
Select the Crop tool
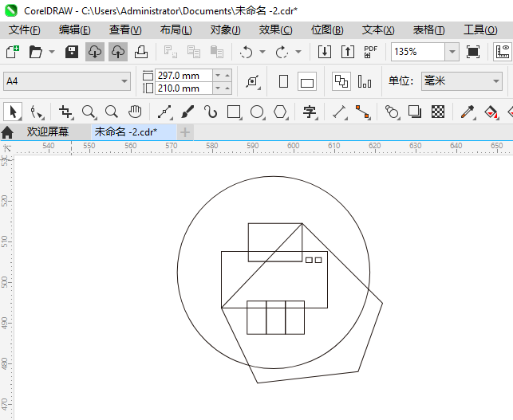65,112
